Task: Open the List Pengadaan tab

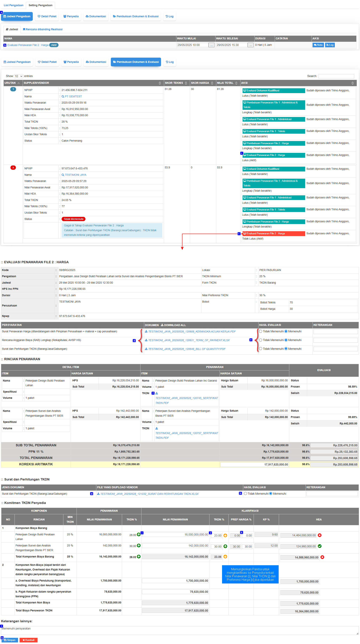Action: pyautogui.click(x=14, y=5)
